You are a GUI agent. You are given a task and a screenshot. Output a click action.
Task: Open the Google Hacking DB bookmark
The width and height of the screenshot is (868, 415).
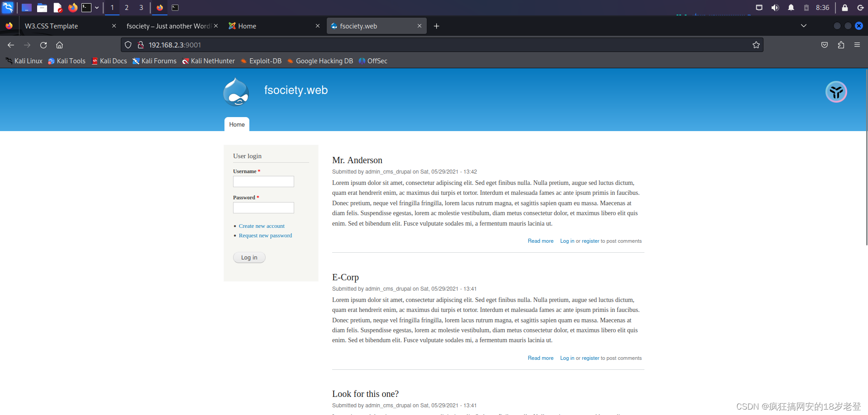click(320, 61)
